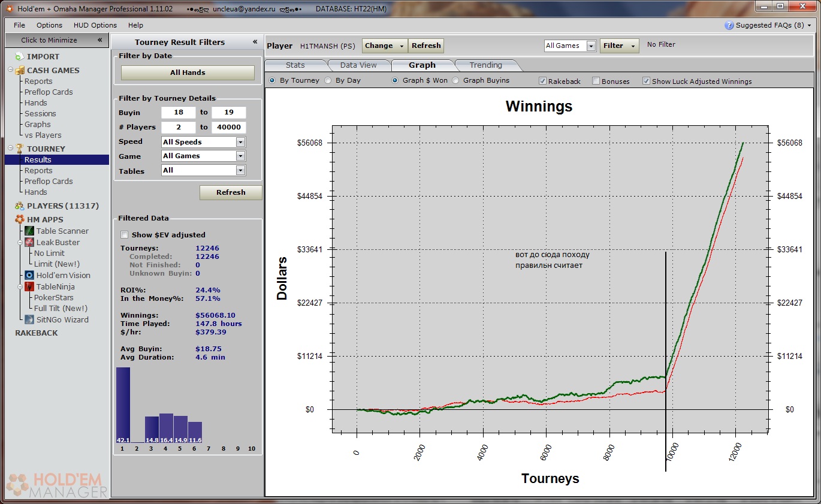Click the TOURNEY trophy icon

tap(20, 149)
